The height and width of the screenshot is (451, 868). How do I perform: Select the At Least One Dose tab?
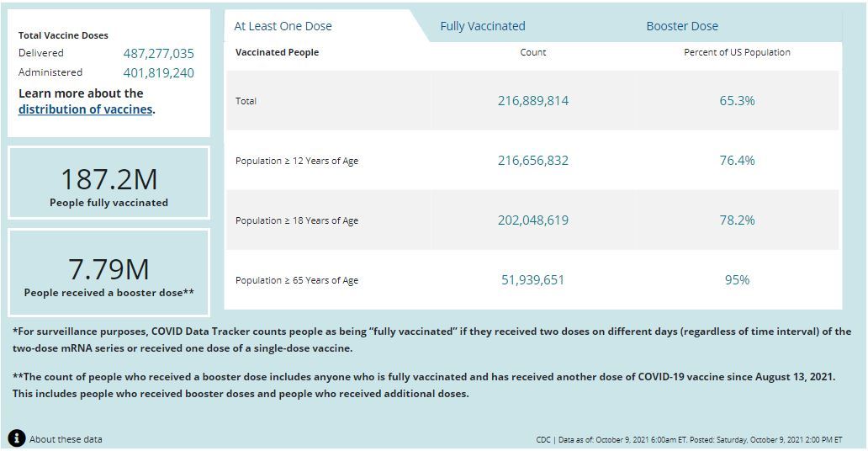click(x=283, y=26)
